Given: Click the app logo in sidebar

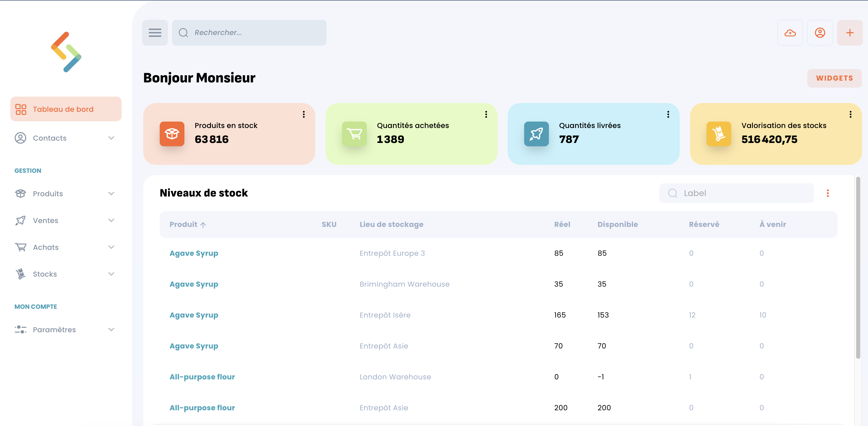Looking at the screenshot, I should click(x=66, y=52).
